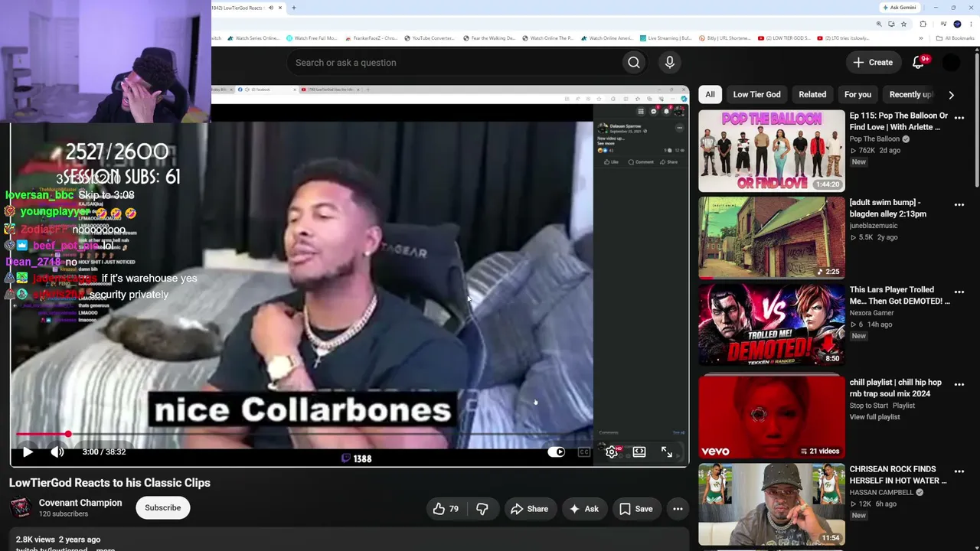Select the Low Tier God chip
Image resolution: width=980 pixels, height=551 pixels.
[x=756, y=95]
